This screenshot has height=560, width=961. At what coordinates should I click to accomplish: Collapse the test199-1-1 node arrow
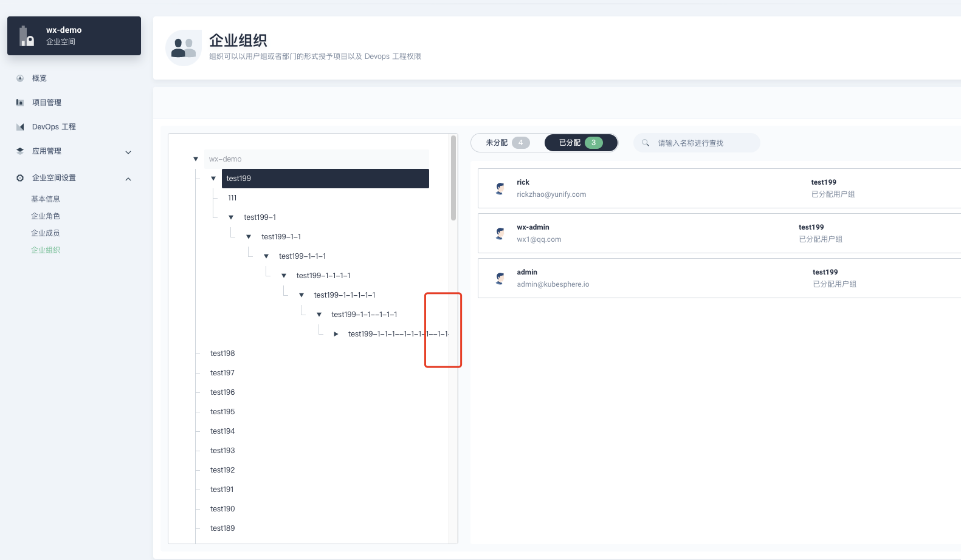point(249,237)
